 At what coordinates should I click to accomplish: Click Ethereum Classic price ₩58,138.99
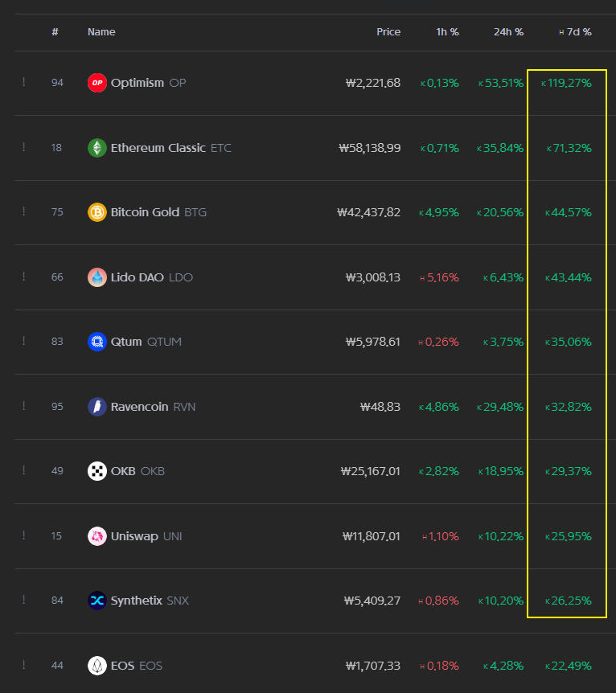pos(370,148)
